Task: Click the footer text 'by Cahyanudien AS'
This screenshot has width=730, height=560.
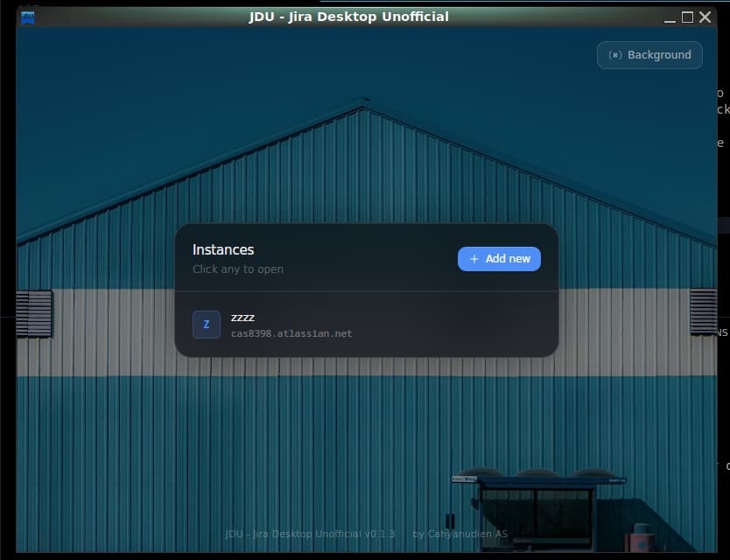Action: tap(460, 534)
